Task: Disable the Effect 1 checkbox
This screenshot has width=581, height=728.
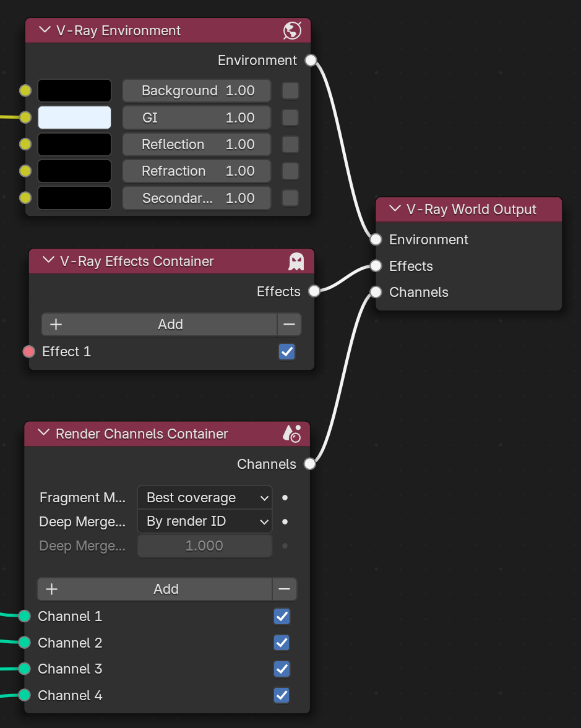Action: (x=287, y=351)
